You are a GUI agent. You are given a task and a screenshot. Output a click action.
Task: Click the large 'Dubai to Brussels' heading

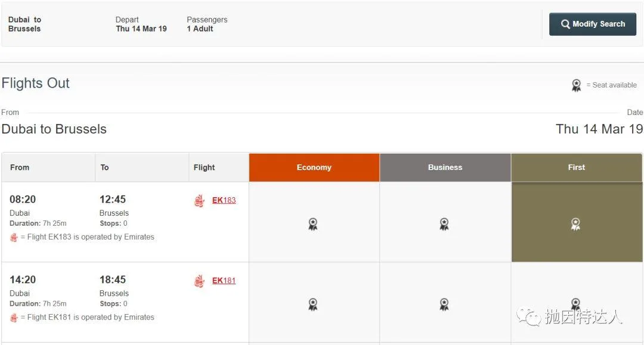(x=54, y=129)
